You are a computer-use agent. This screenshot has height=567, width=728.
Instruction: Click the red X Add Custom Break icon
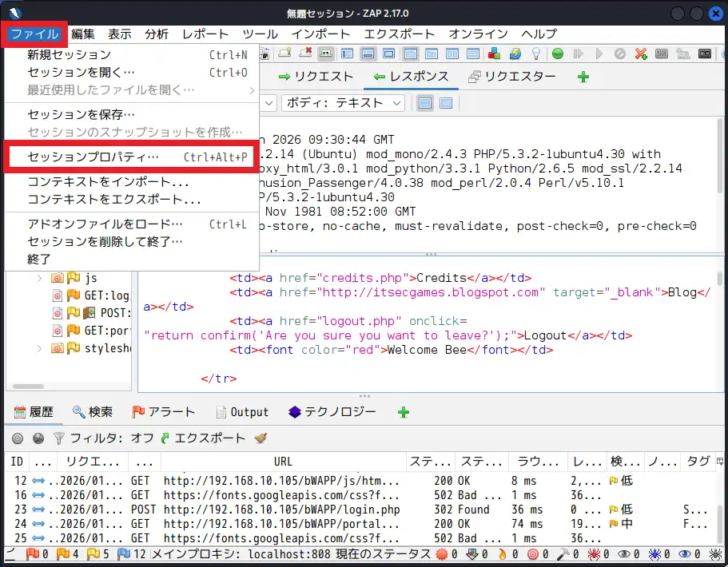641,54
